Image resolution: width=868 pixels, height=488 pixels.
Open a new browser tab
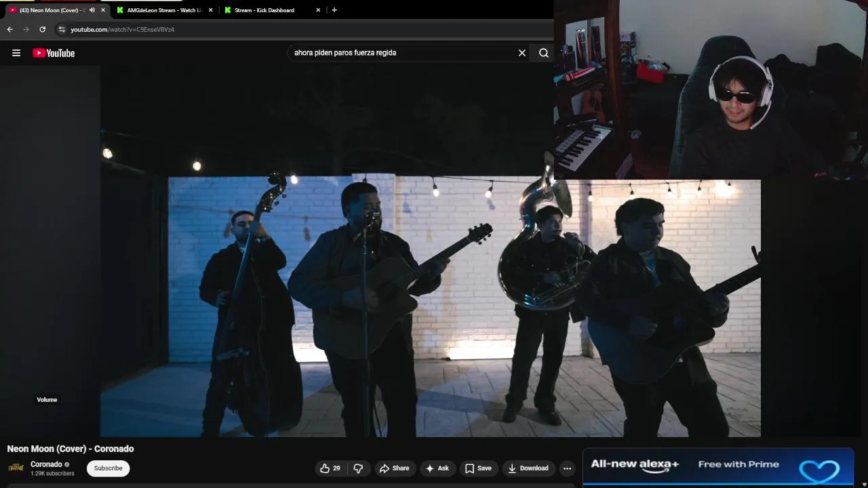(x=334, y=10)
